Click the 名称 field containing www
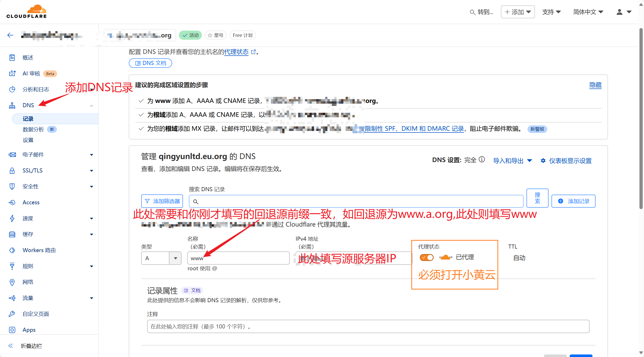 point(238,258)
